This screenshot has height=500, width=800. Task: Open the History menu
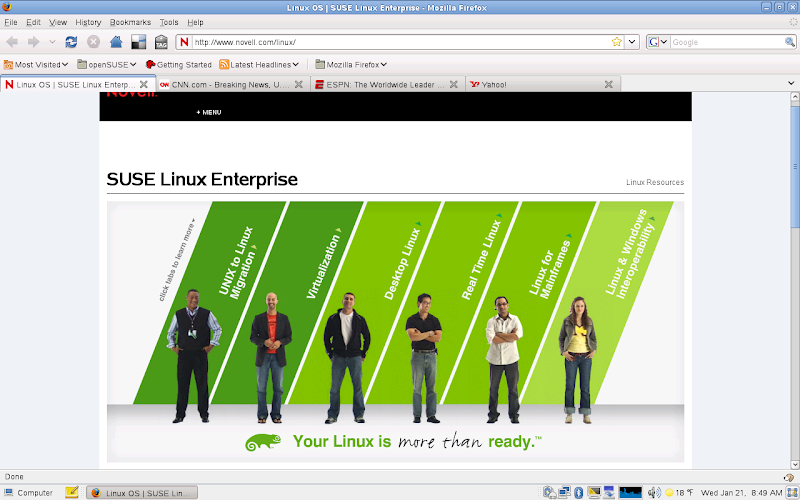[88, 22]
